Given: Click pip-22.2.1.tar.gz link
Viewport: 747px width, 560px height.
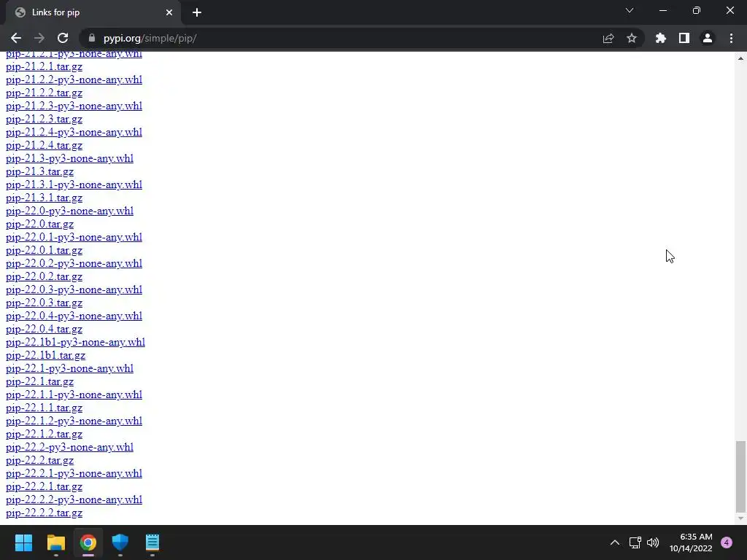Looking at the screenshot, I should coord(44,486).
